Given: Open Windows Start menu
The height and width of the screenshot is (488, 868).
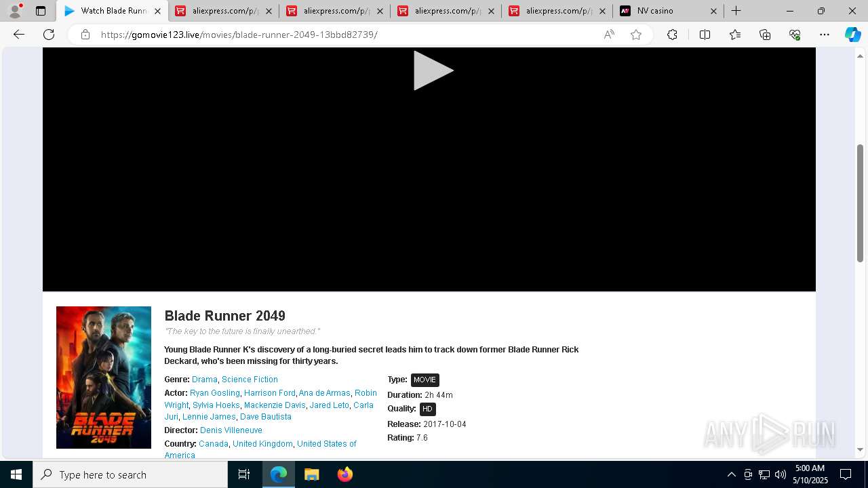Looking at the screenshot, I should 16,474.
